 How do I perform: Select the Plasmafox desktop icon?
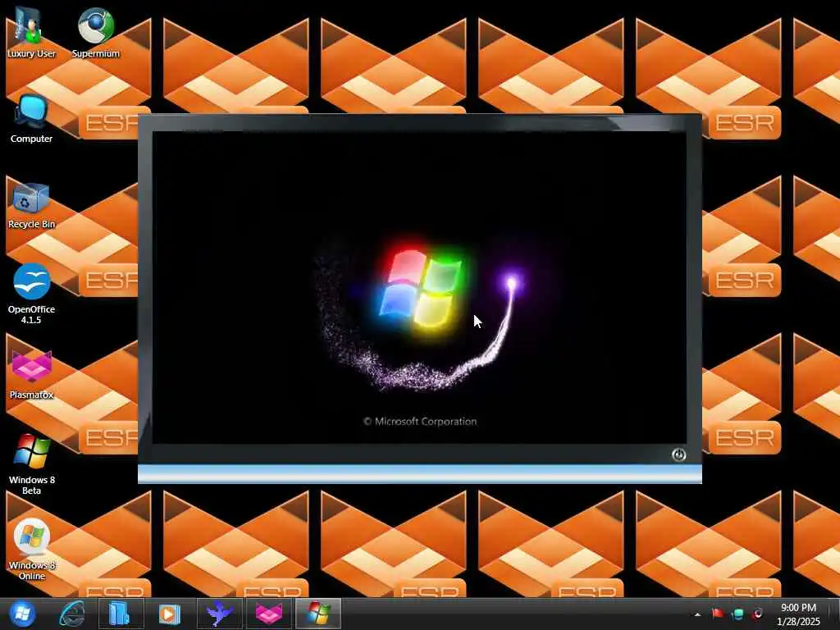click(31, 374)
